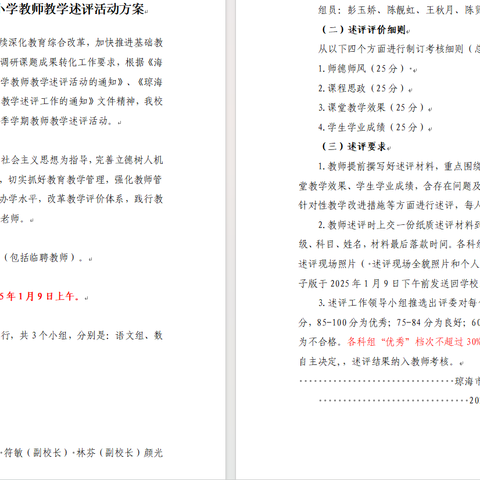The width and height of the screenshot is (480, 480).
Task: Click line '切实抓好教育教学管理，强化教师管'
Action: pos(85,179)
